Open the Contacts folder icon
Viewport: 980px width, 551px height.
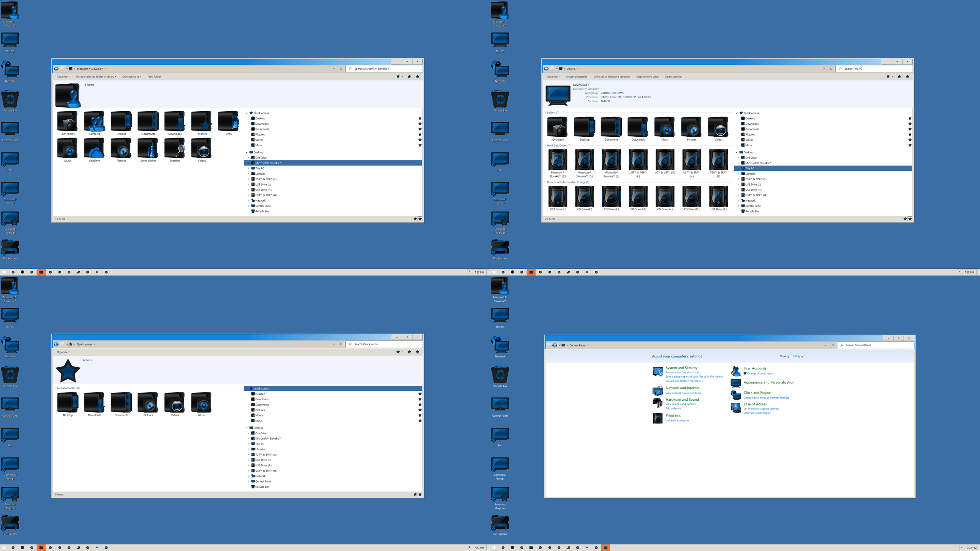(94, 122)
